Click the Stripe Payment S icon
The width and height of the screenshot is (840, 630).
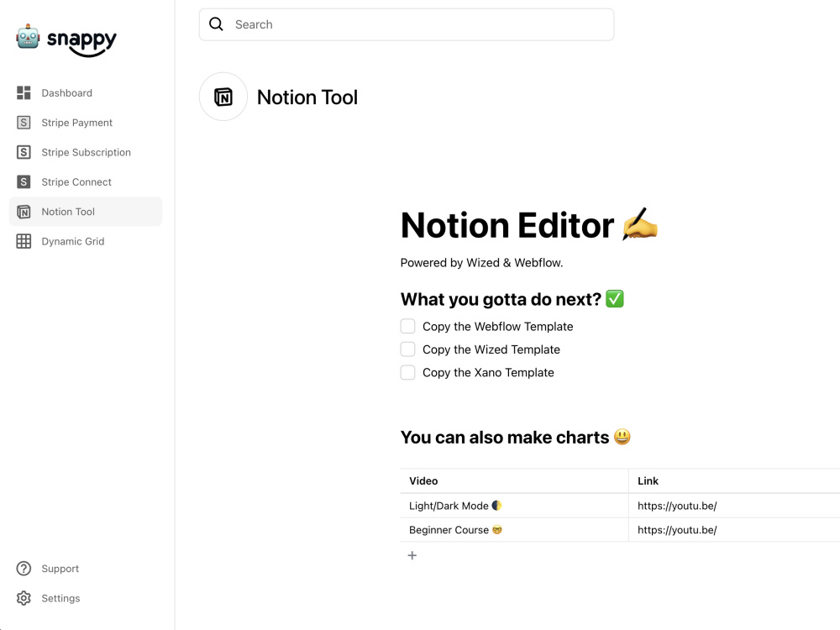24,123
